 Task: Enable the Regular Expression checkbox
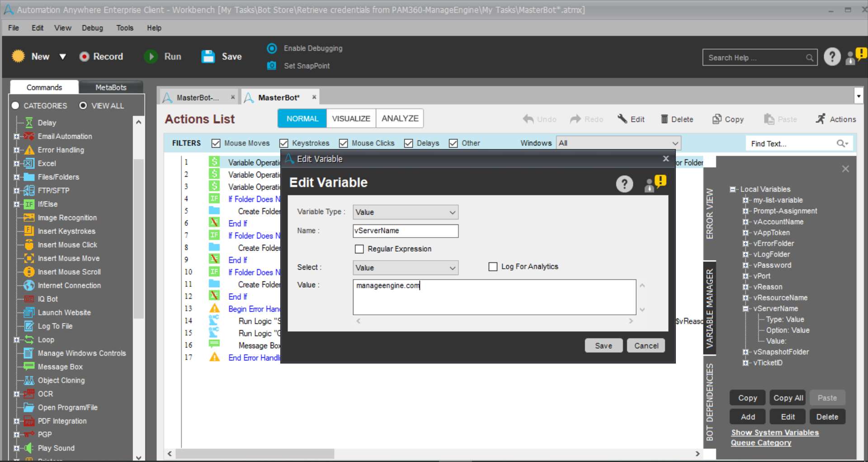[x=359, y=249]
